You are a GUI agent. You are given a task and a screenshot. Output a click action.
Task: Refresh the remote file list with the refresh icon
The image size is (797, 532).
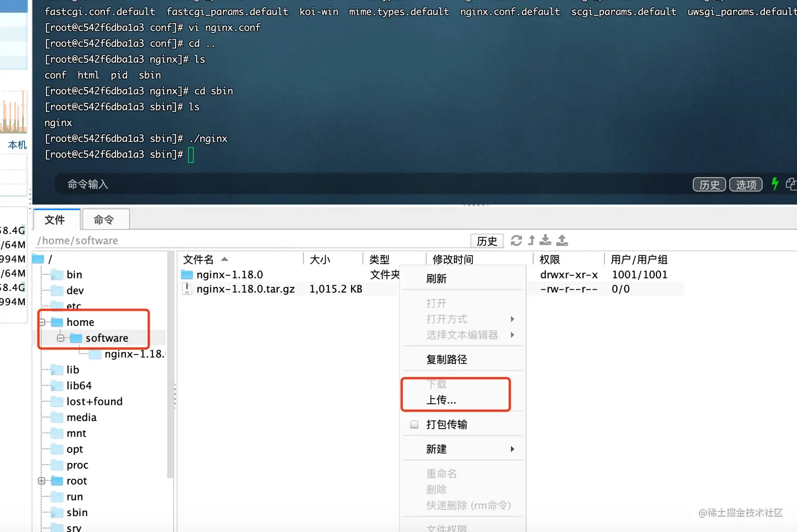516,240
